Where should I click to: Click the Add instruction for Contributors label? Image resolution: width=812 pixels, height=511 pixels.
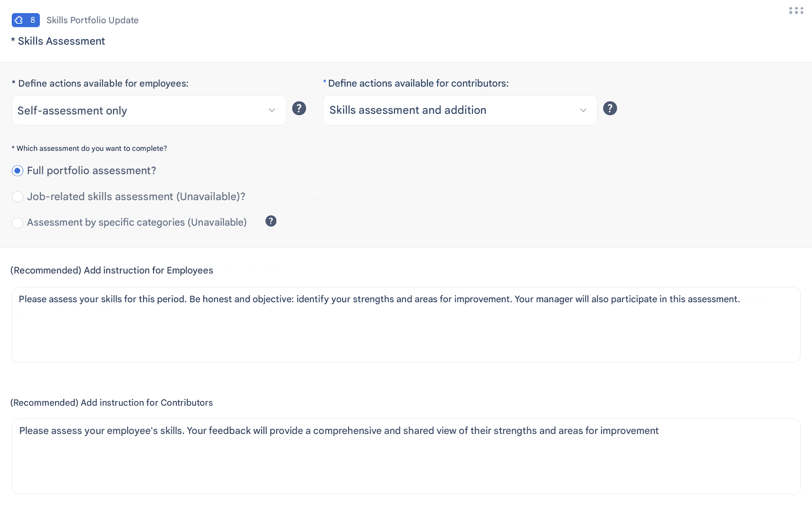(x=112, y=403)
